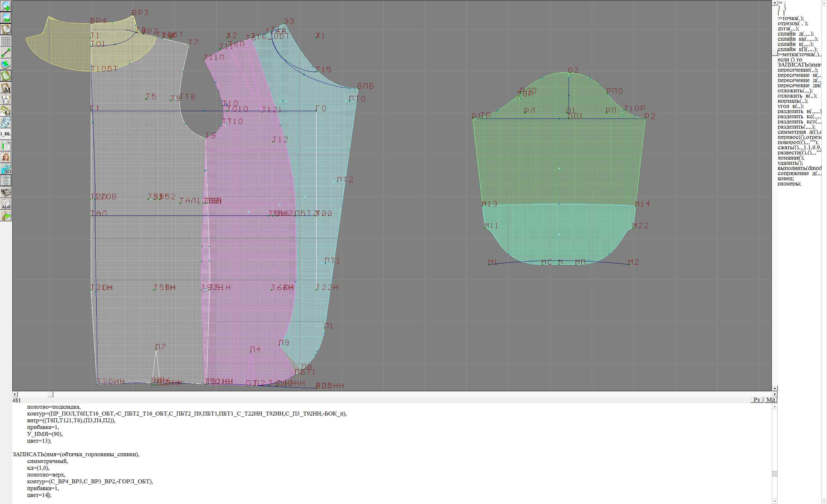Select 'симметрия л' entry in operator list

[x=799, y=132]
